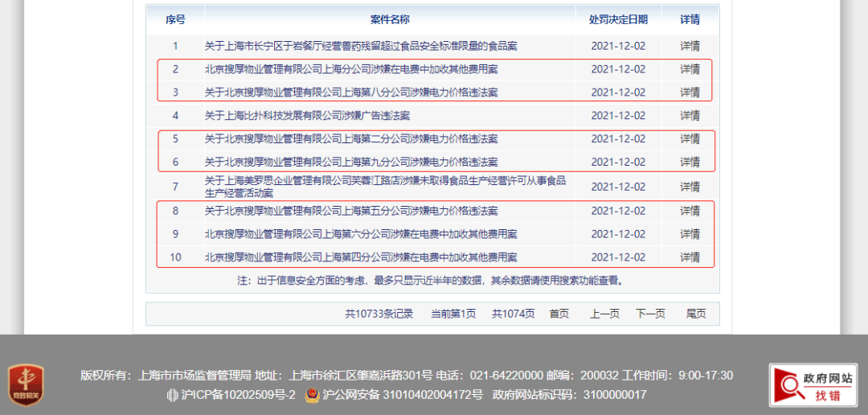Open 详情 for case row 7
Image resolution: width=868 pixels, height=415 pixels.
[x=690, y=187]
